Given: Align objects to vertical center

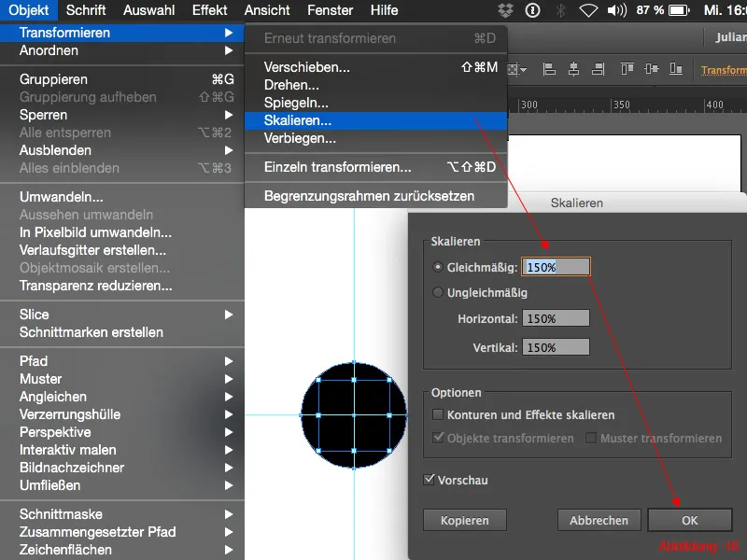Looking at the screenshot, I should 651,69.
